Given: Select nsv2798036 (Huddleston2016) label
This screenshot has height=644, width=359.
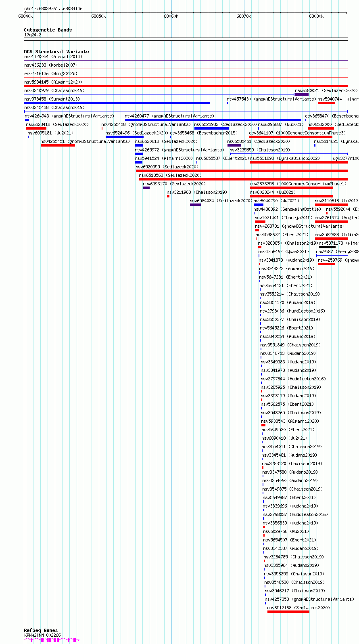Looking at the screenshot, I should point(292,311).
